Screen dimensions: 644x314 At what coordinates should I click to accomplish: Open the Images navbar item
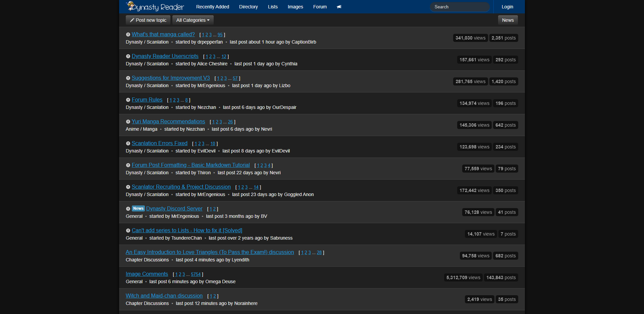click(296, 7)
